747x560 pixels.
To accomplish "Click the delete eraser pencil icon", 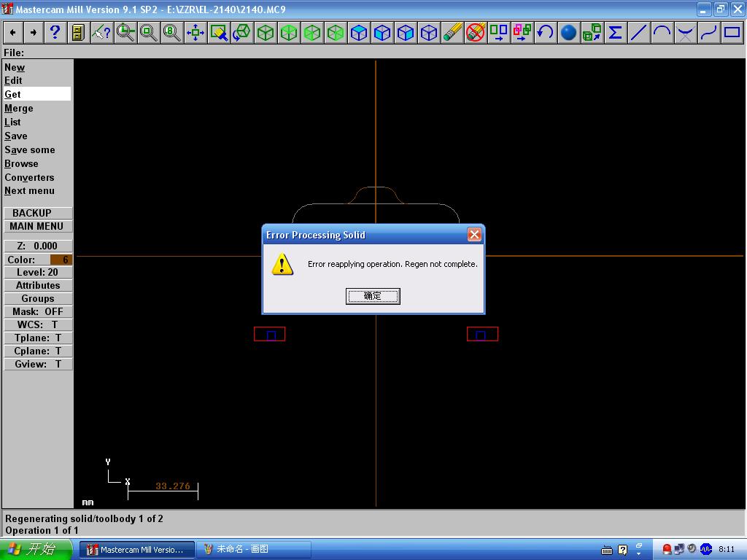I will coord(452,32).
